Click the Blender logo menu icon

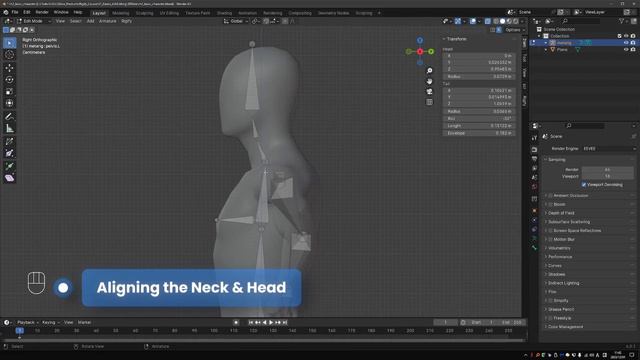pyautogui.click(x=6, y=12)
